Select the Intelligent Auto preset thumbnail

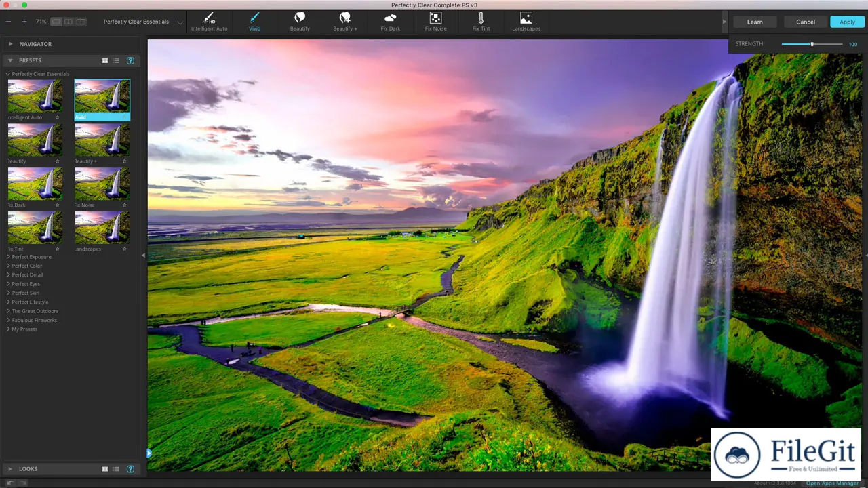coord(35,96)
